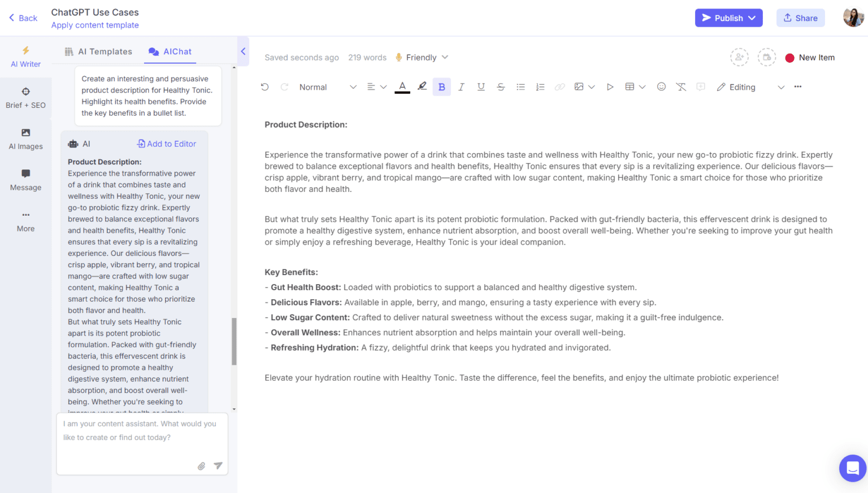Undo the last edit

[x=264, y=86]
